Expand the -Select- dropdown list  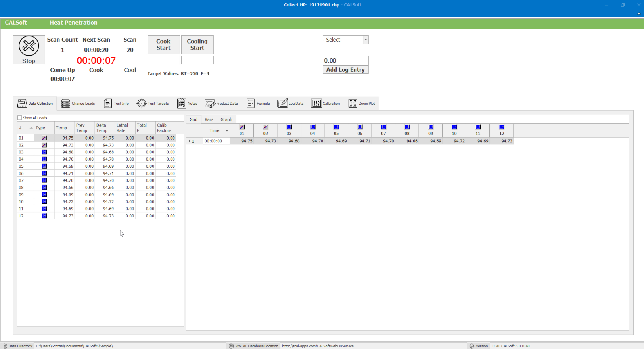click(x=366, y=40)
